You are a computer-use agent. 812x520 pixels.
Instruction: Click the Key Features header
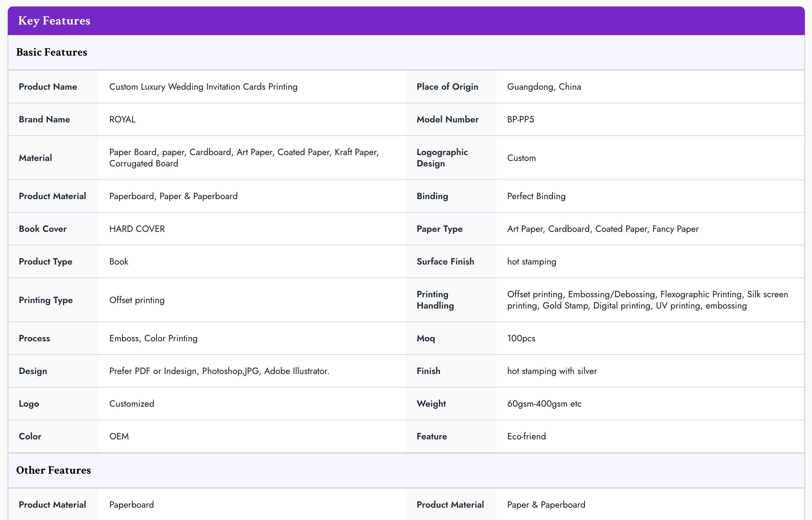click(x=54, y=21)
